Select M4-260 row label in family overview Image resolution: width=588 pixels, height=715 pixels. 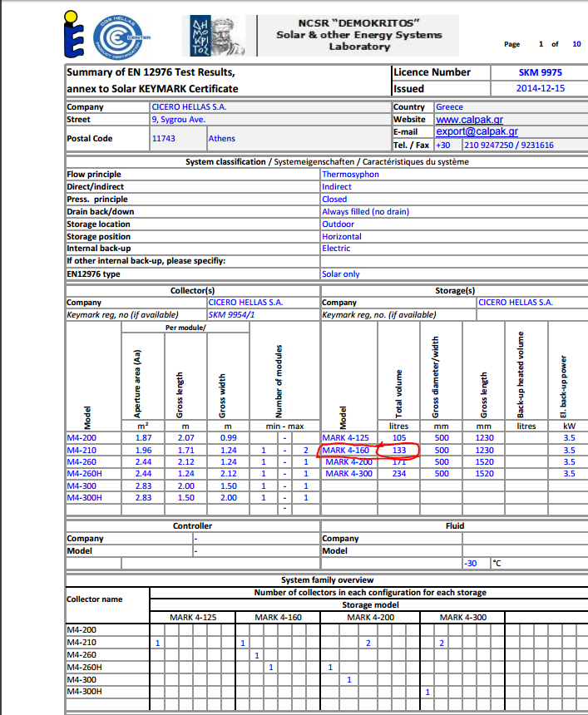click(82, 655)
